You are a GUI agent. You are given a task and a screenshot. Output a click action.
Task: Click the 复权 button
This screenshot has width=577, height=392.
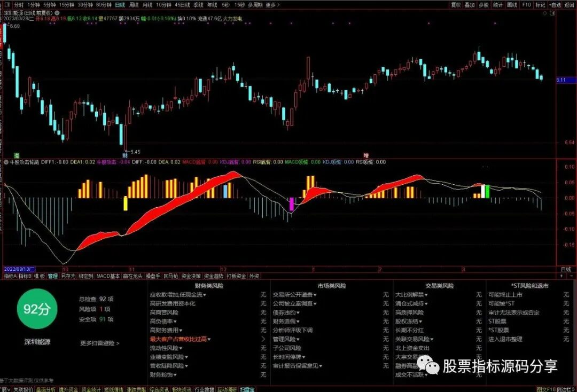click(x=456, y=5)
